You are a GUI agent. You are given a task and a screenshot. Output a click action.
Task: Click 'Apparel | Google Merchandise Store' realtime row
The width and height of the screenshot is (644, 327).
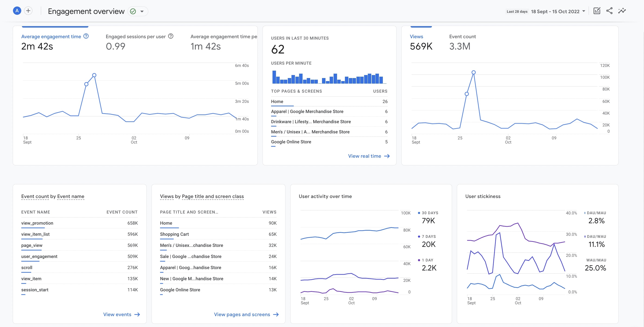coord(329,112)
